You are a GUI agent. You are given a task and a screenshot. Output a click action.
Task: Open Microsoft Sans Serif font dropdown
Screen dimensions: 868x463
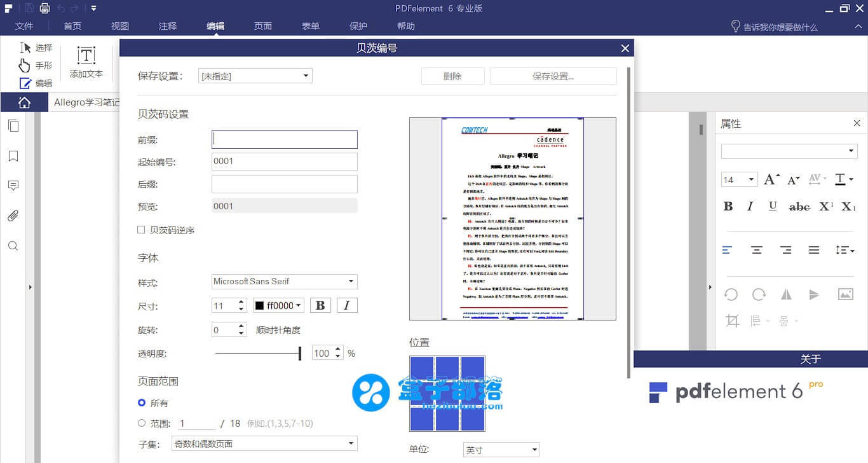click(284, 281)
